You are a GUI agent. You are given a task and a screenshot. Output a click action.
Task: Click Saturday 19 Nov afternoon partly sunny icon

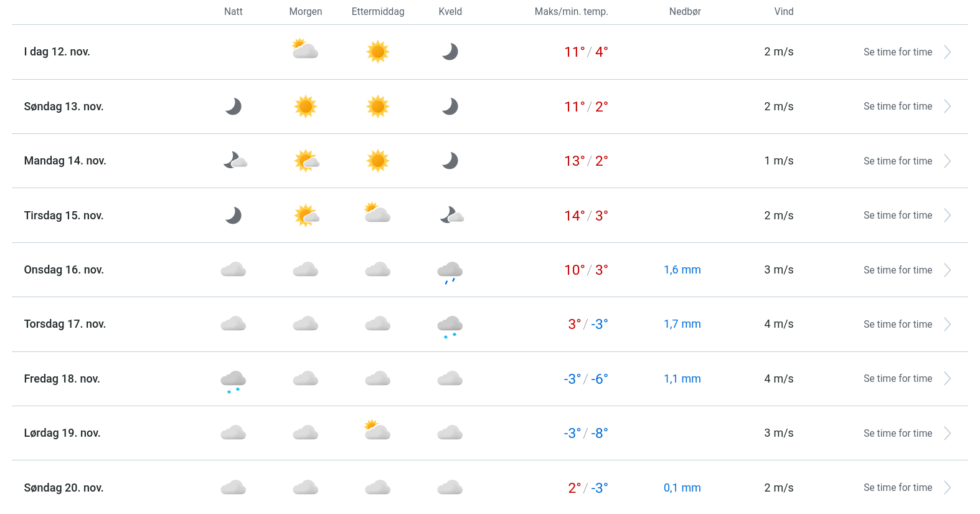(x=377, y=431)
